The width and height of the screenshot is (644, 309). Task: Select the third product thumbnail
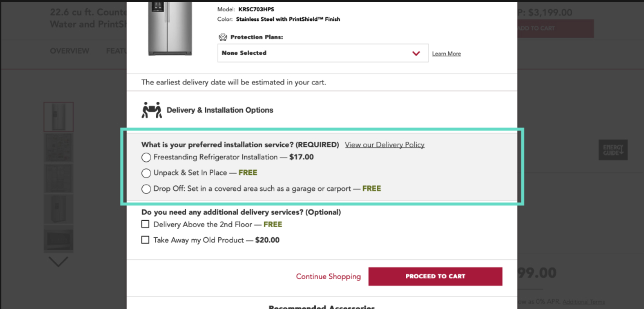pyautogui.click(x=58, y=178)
